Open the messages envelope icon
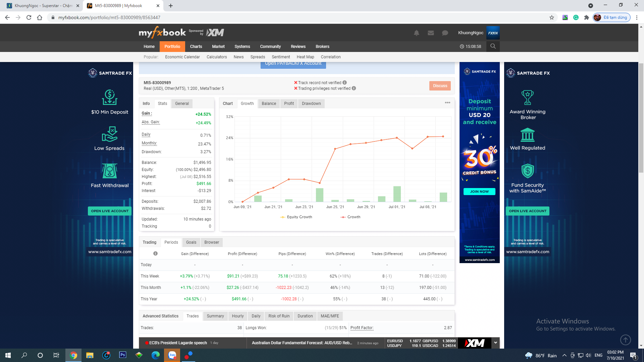The width and height of the screenshot is (644, 362). tap(431, 33)
